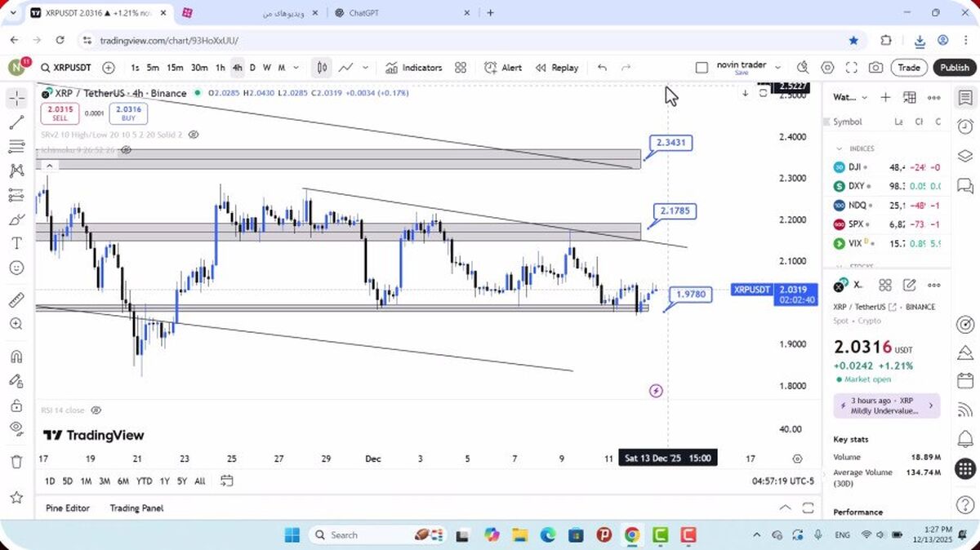The width and height of the screenshot is (980, 550).
Task: Open the forecasting and measurement tools
Action: pyautogui.click(x=16, y=195)
